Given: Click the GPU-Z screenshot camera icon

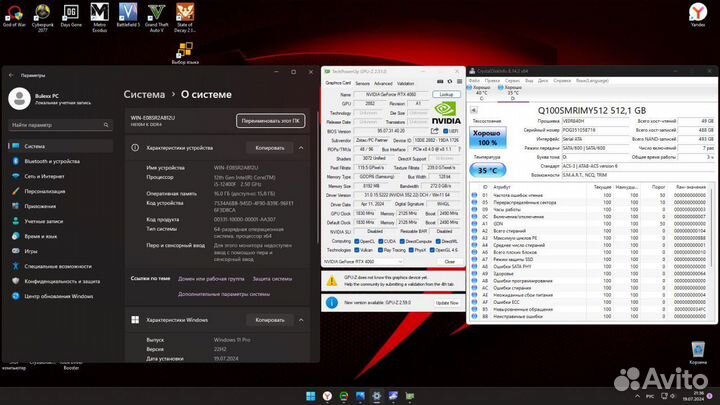Looking at the screenshot, I should click(x=440, y=82).
